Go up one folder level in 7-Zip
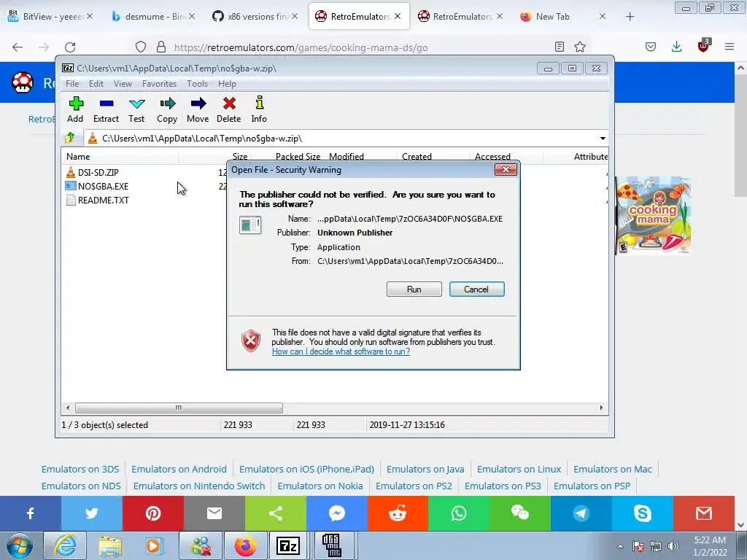 coord(70,138)
